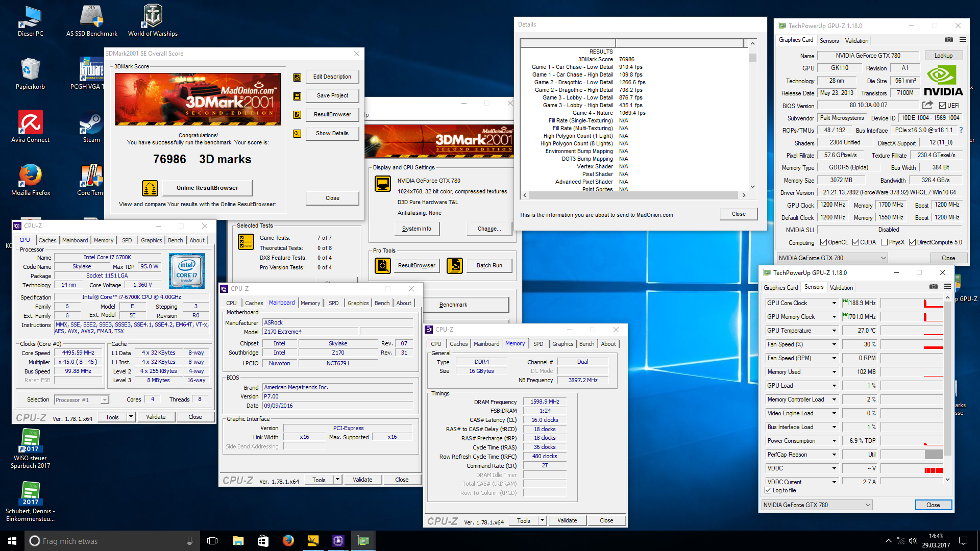Toggle the OpenCL checkbox
980x551 pixels.
(x=823, y=242)
